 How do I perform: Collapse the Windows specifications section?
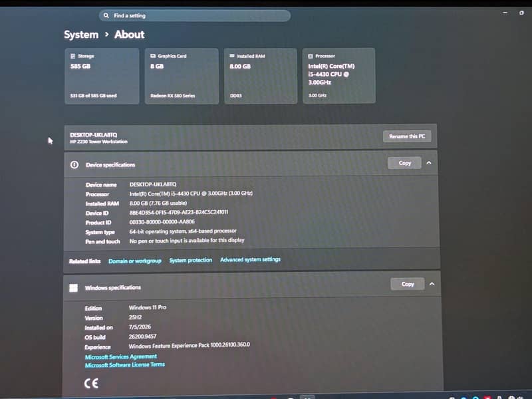(432, 284)
